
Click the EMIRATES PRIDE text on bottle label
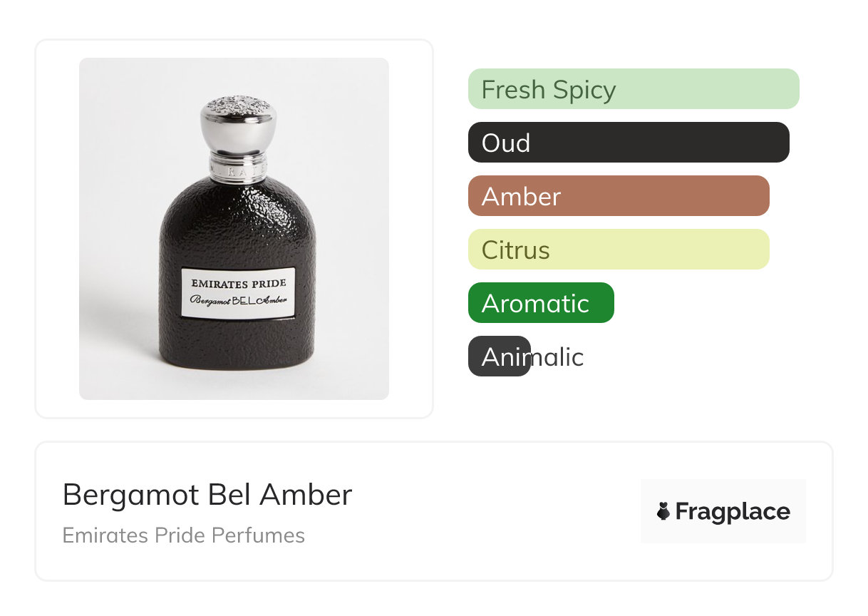238,284
